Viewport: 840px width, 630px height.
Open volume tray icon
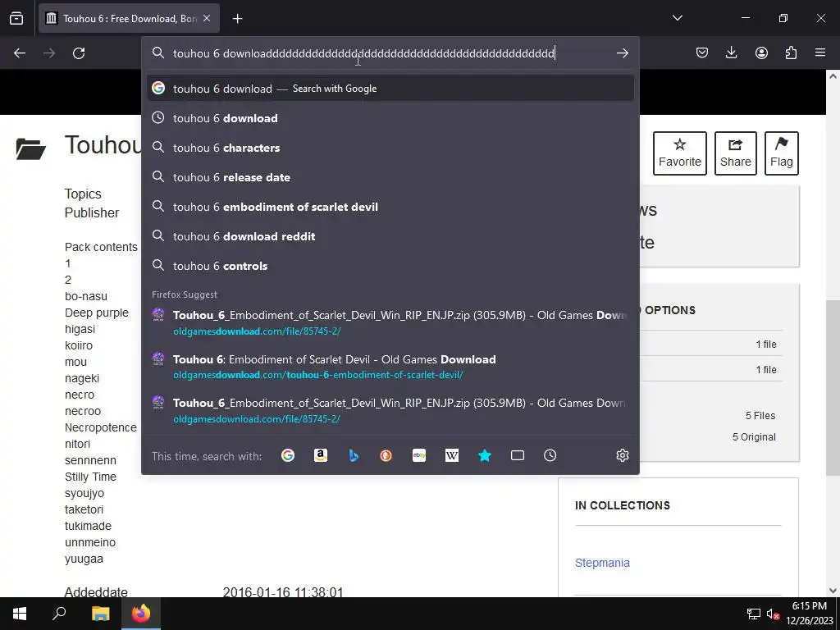coord(773,614)
